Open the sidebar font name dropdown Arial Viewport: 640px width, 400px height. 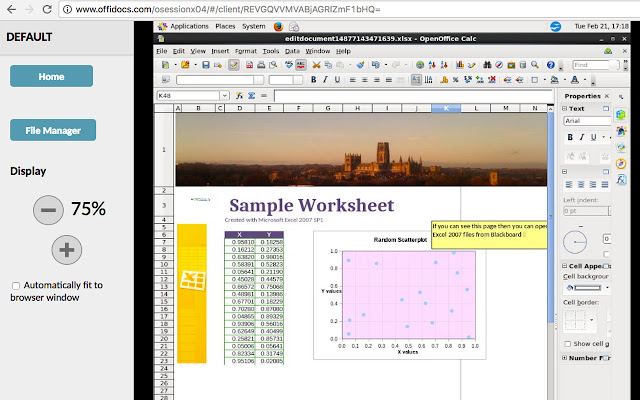coord(585,121)
